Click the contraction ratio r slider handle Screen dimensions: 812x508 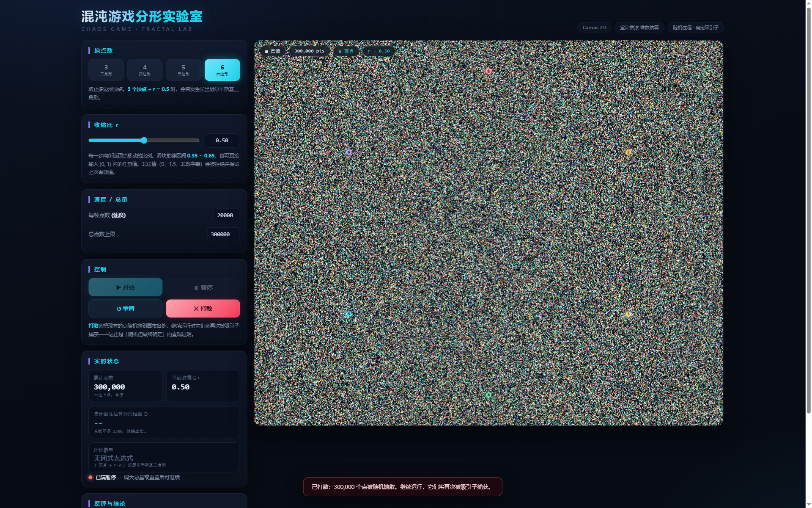tap(144, 140)
